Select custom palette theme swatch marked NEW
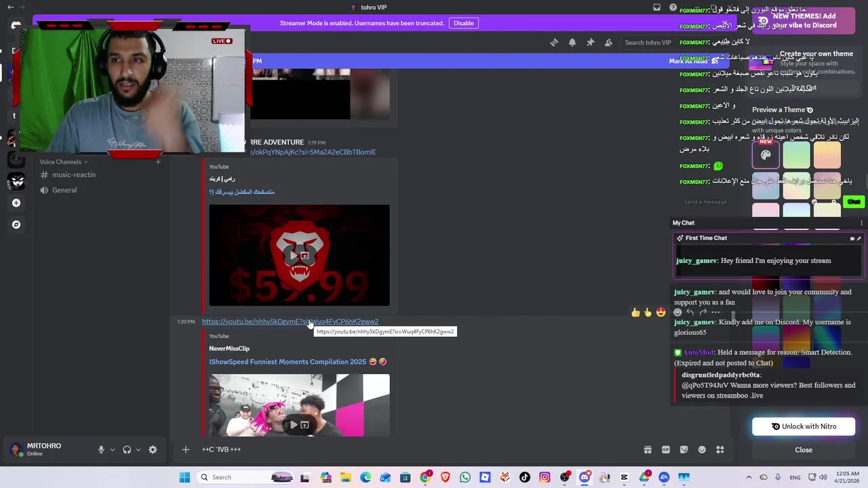Viewport: 868px width, 488px height. click(766, 155)
